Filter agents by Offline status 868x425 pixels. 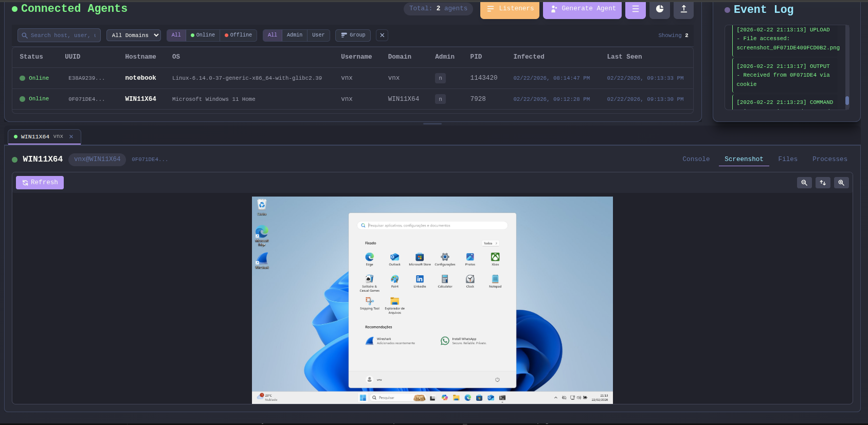point(239,35)
